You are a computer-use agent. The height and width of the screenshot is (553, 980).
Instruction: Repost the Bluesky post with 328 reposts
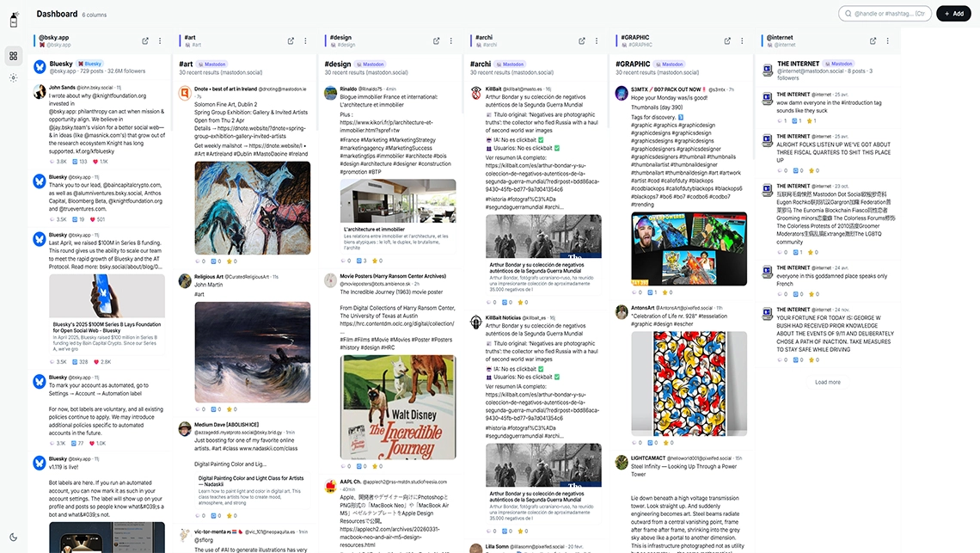tap(80, 361)
